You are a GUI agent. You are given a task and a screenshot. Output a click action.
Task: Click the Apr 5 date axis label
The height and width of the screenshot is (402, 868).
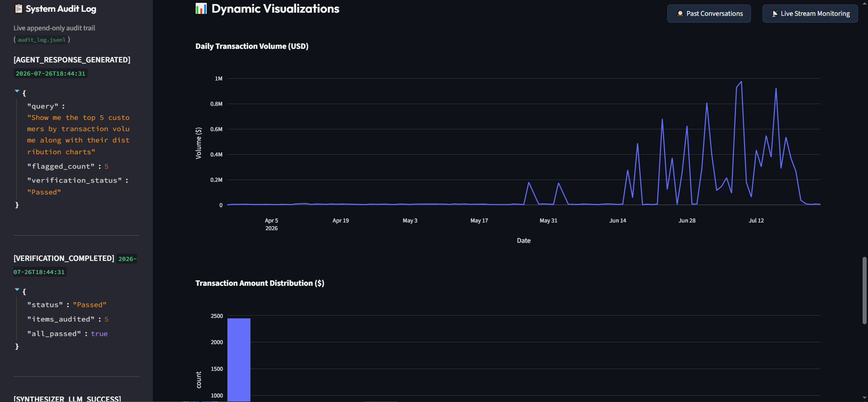point(271,221)
